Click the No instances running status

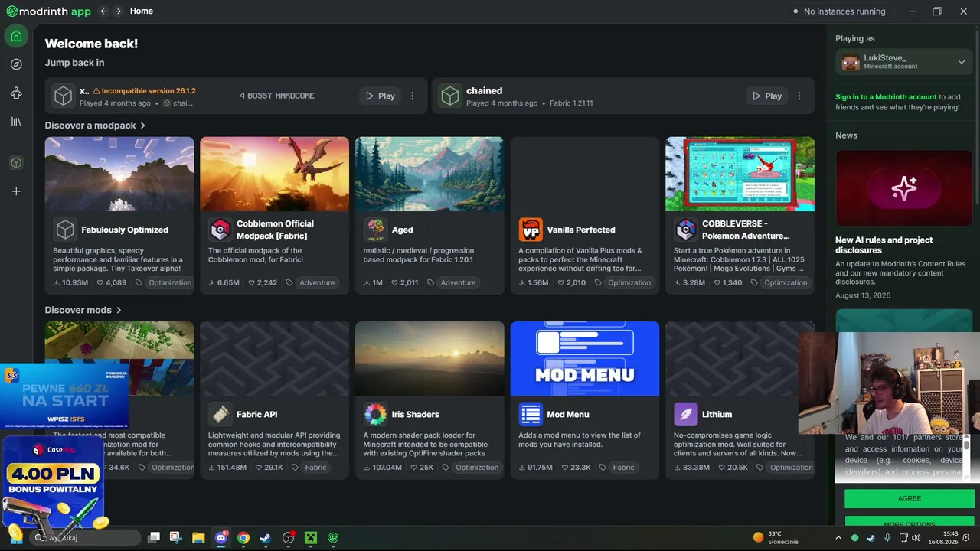click(x=839, y=11)
